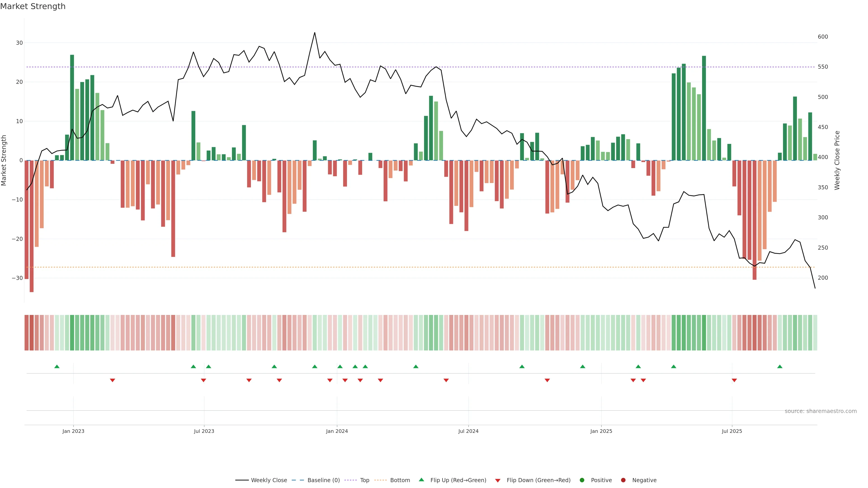Viewport: 868px width, 488px height.
Task: Click the Positive green dot legend icon
Action: point(582,480)
